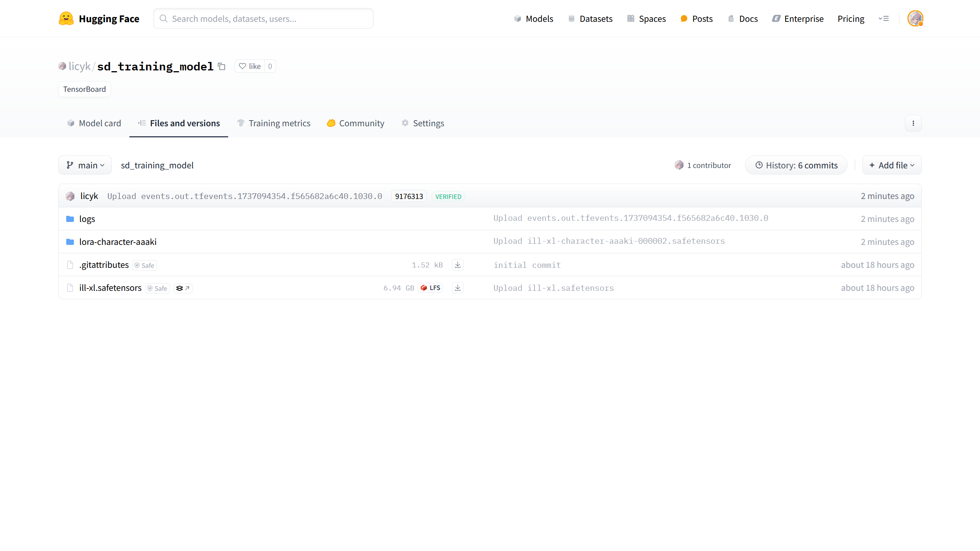Click the LFS badge on ill-xl.safetensors
Viewport: 980px width, 551px height.
(x=431, y=288)
